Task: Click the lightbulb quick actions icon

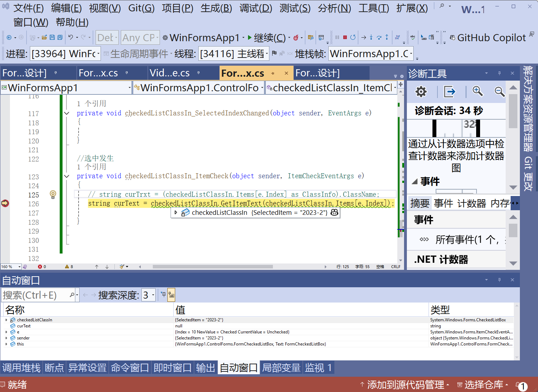Action: 53,195
